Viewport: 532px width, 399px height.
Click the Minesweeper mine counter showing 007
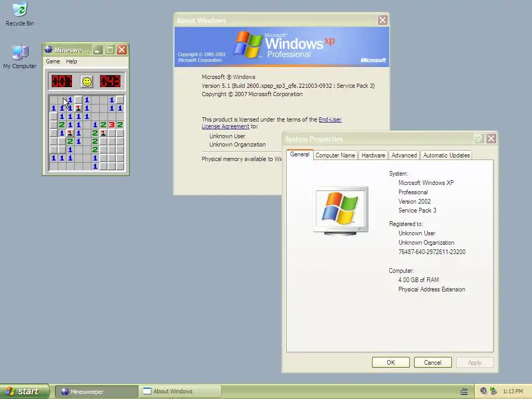62,82
